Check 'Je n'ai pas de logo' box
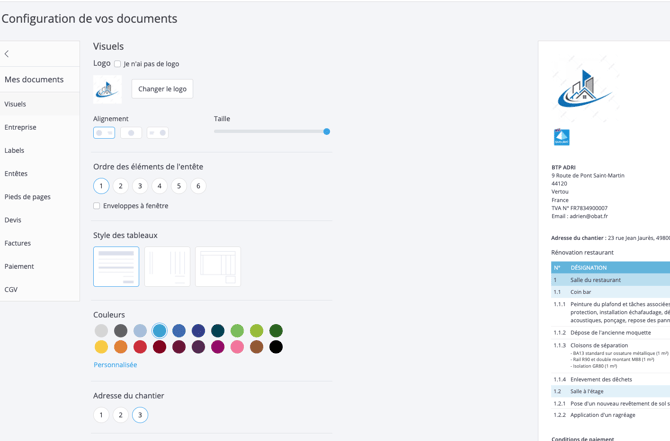 pyautogui.click(x=118, y=64)
